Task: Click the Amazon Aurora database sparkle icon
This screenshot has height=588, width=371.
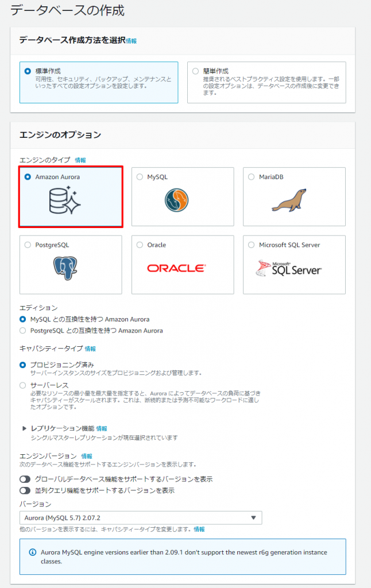Action: click(x=65, y=200)
